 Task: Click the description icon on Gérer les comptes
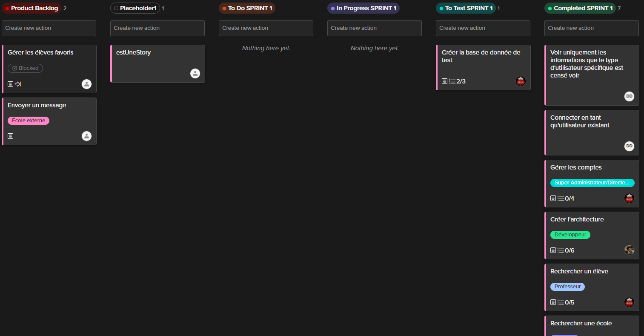click(553, 198)
